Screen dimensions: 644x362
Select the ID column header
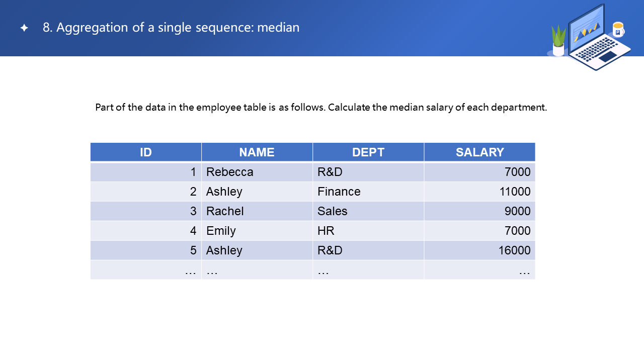[146, 152]
